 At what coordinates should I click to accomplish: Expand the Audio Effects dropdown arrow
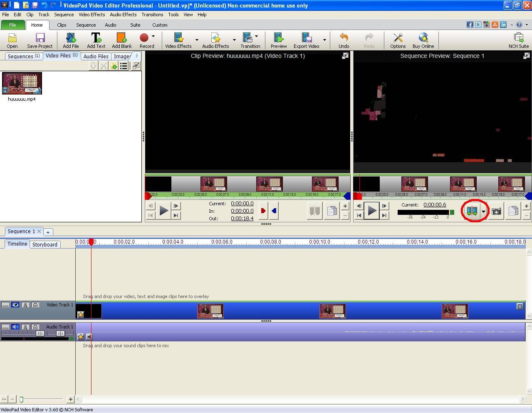pos(234,40)
